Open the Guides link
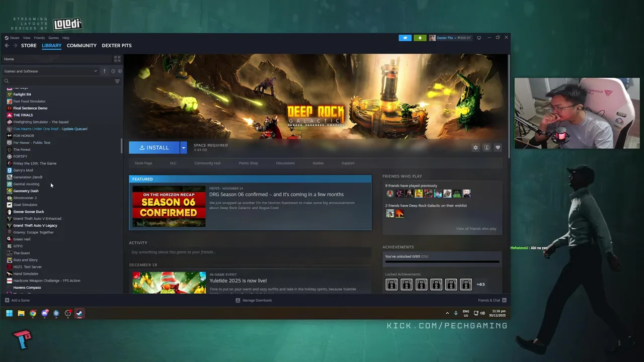 click(x=318, y=163)
